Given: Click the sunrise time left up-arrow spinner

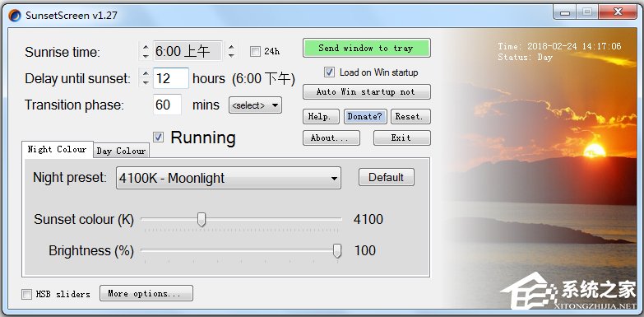Looking at the screenshot, I should 146,47.
